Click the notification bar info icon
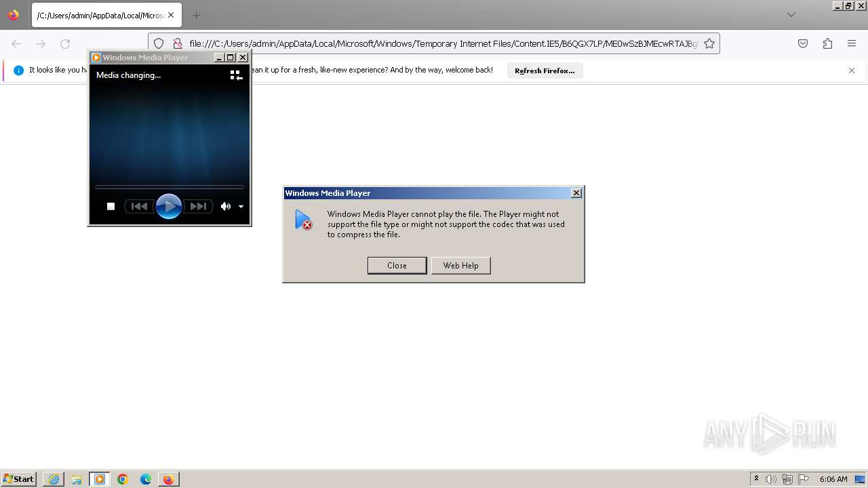Image resolution: width=868 pixels, height=488 pixels. point(18,70)
